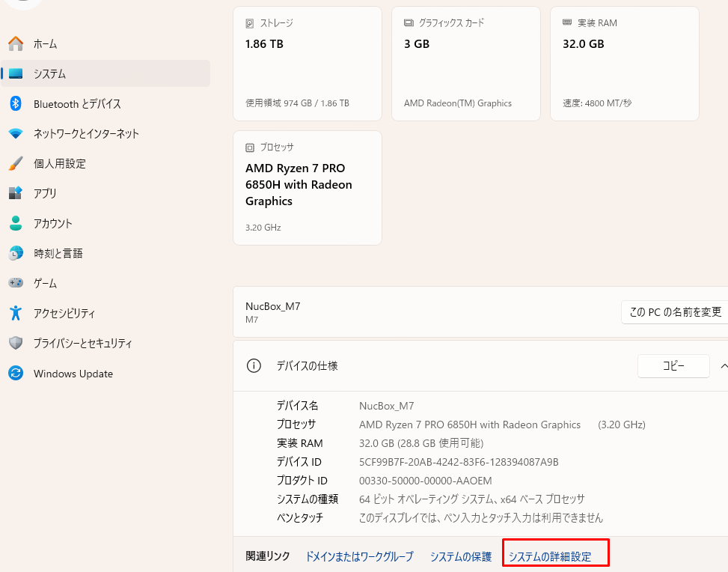Click the Windows Update sync icon
Viewport: 728px width, 572px height.
pyautogui.click(x=16, y=373)
